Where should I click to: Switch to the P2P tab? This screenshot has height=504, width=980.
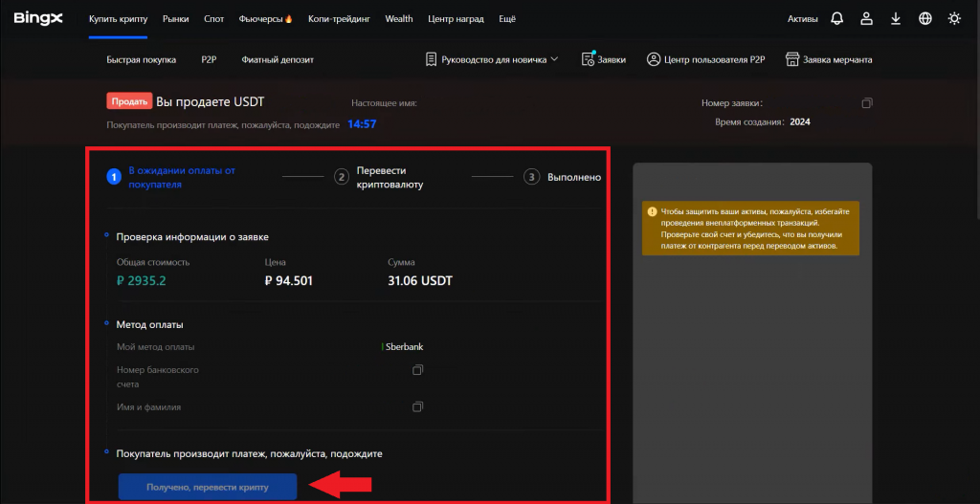tap(209, 59)
